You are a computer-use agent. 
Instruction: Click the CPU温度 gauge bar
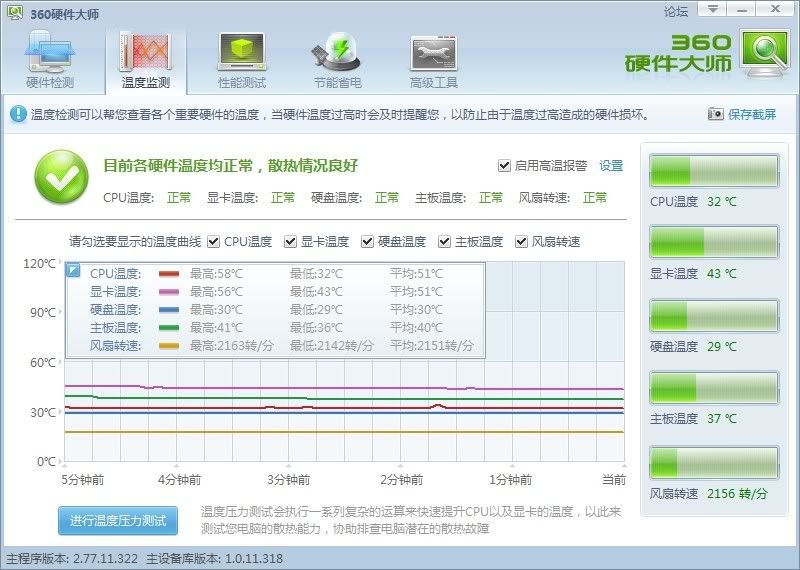click(714, 171)
